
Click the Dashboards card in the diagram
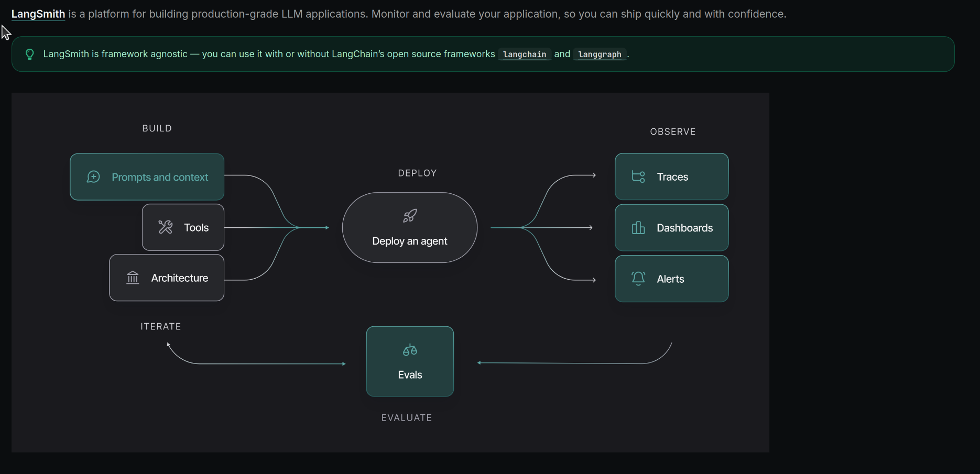pyautogui.click(x=671, y=227)
